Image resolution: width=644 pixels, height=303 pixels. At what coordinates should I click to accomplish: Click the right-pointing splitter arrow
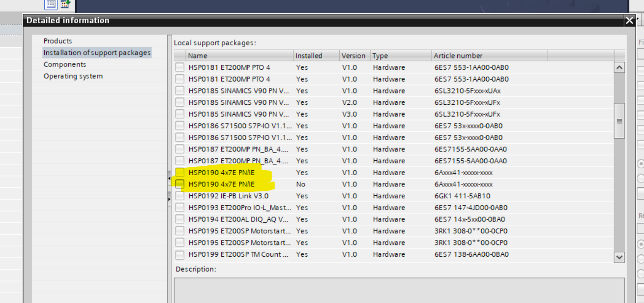click(169, 199)
